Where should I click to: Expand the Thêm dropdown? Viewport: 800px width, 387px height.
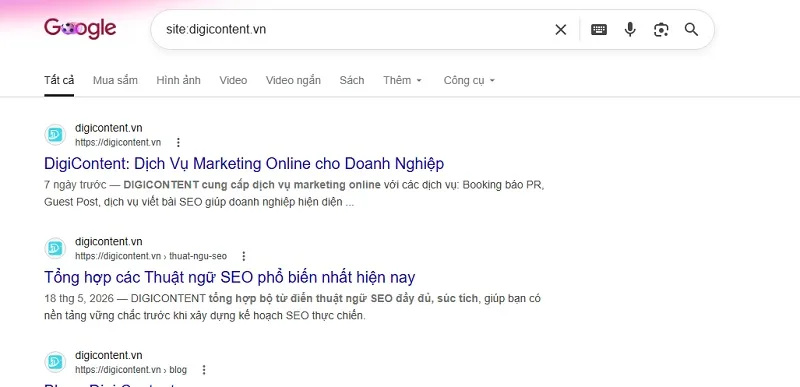click(403, 80)
